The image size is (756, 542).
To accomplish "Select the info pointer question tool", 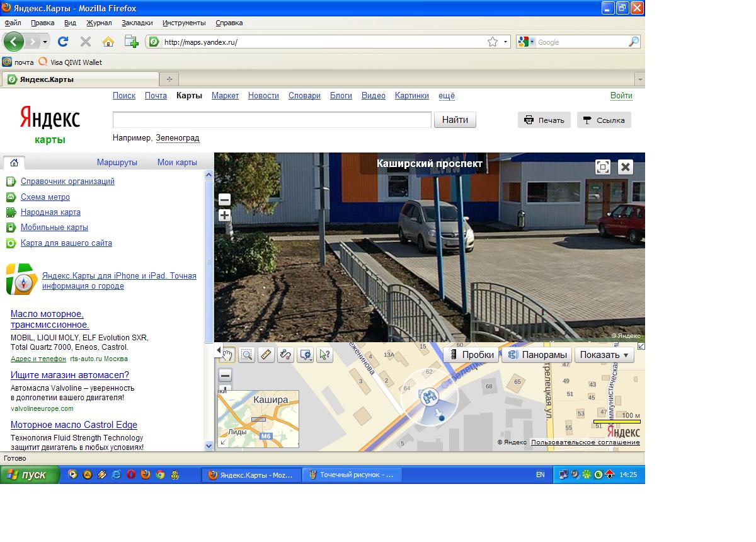I will tap(324, 355).
